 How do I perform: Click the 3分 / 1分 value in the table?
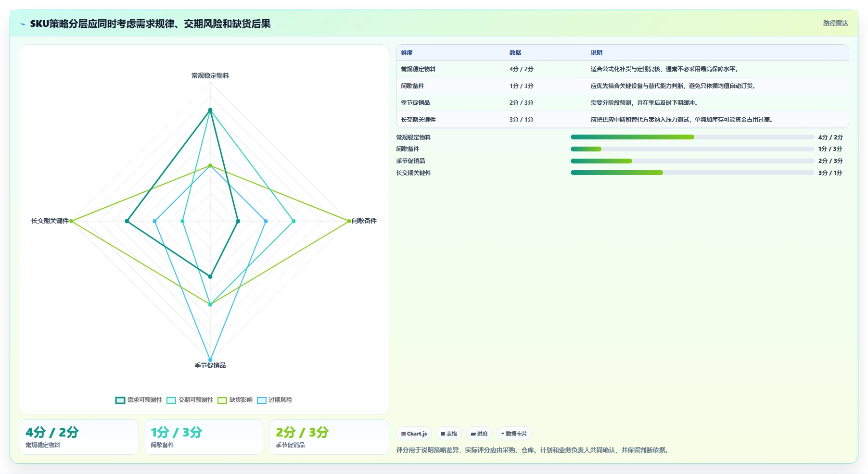point(522,120)
